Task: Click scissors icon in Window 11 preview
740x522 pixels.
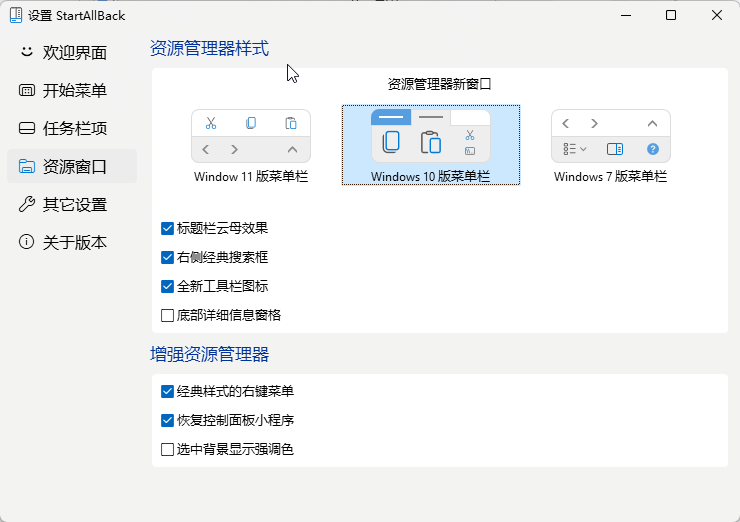Action: click(211, 123)
